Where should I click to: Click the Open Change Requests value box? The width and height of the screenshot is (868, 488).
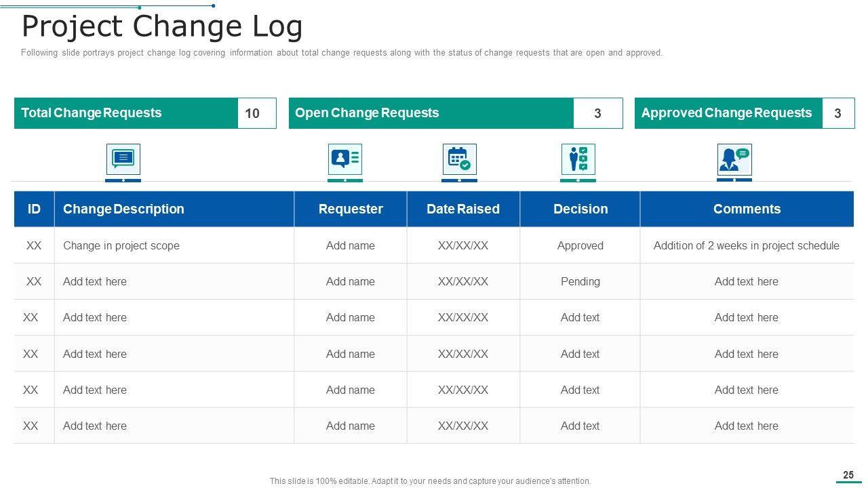(x=597, y=113)
